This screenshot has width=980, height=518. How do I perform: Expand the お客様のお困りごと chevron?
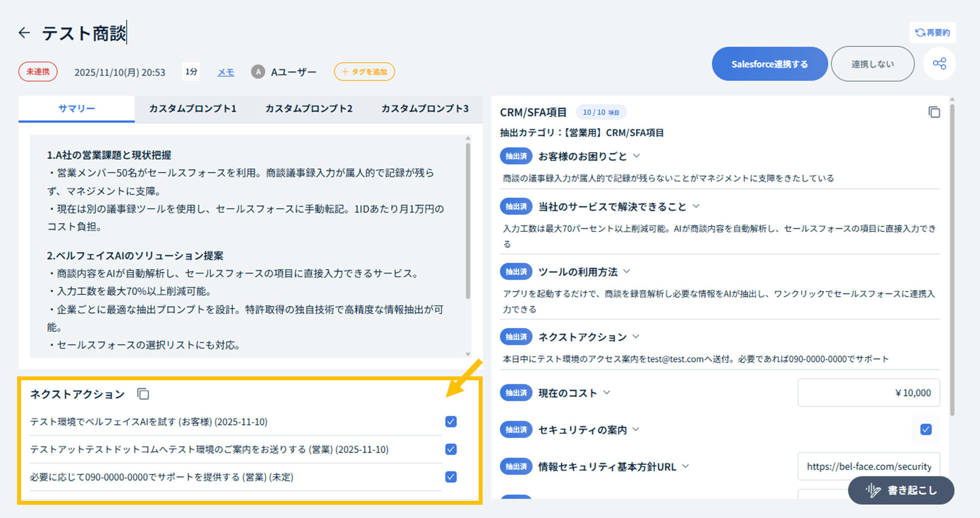[x=637, y=156]
